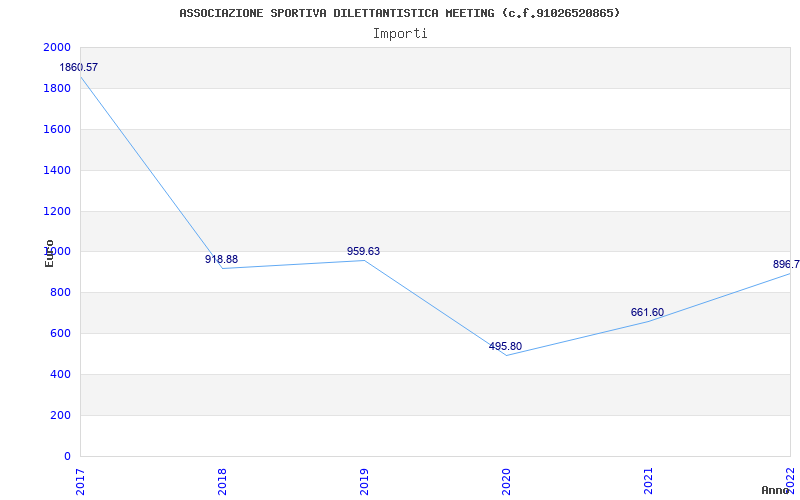The height and width of the screenshot is (500, 800).
Task: Click the 2020 x-axis year label
Action: coord(506,482)
